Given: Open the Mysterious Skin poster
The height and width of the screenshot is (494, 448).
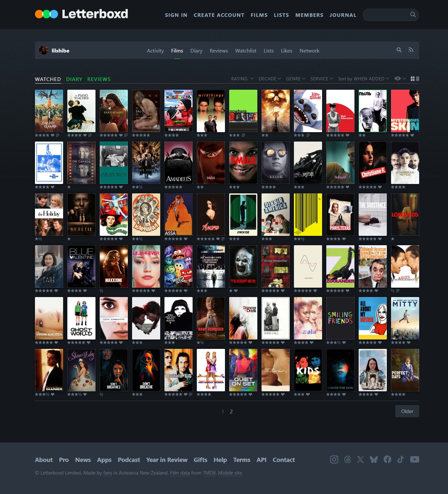Looking at the screenshot, I should (405, 111).
